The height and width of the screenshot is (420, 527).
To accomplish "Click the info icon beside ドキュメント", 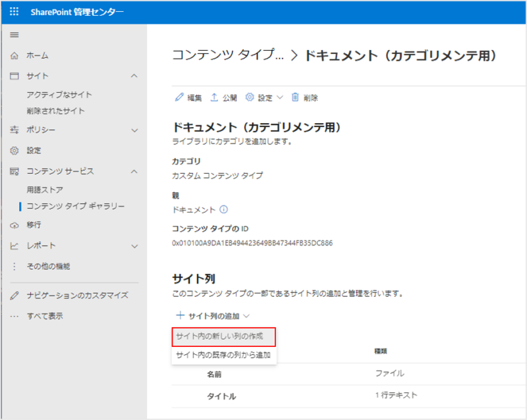I will 223,209.
